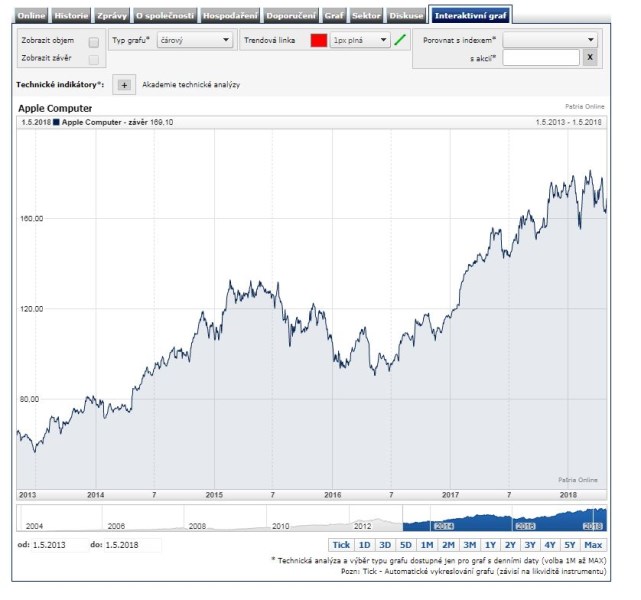Select the 3M period button
Viewport: 641px width, 600px height.
[x=469, y=545]
